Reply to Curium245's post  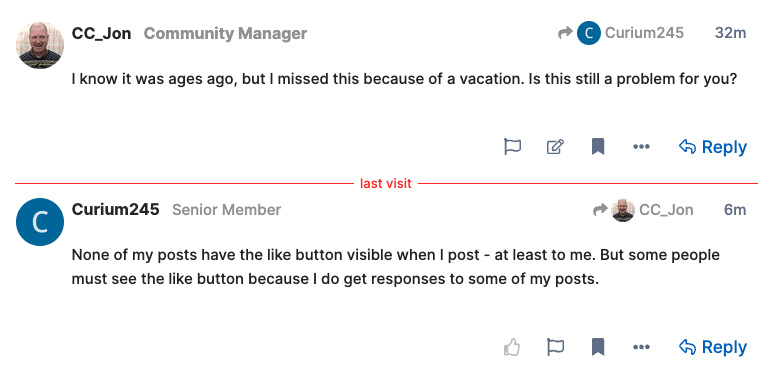click(713, 347)
